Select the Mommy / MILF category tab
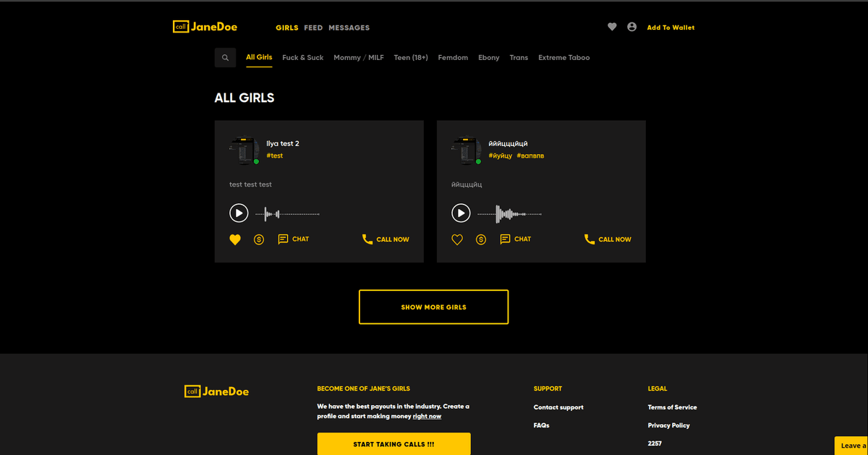The image size is (868, 455). pos(359,58)
